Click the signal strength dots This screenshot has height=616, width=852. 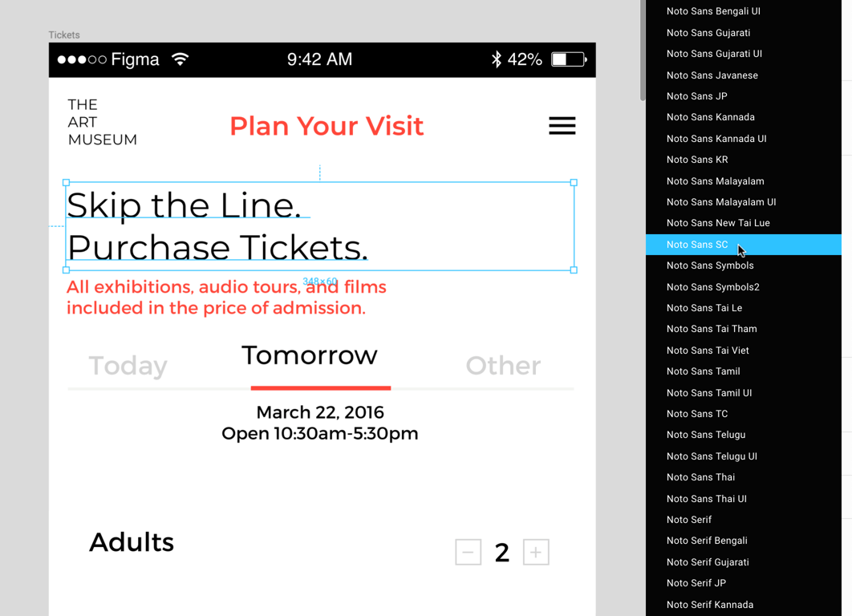tap(82, 59)
